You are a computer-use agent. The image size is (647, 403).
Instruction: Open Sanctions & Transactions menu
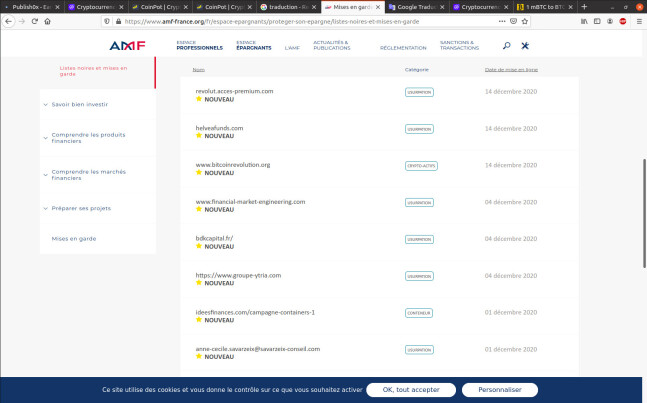[x=459, y=45]
